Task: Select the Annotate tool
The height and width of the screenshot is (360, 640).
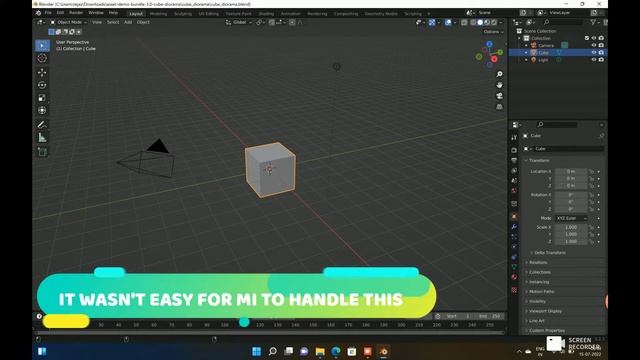Action: pos(42,124)
